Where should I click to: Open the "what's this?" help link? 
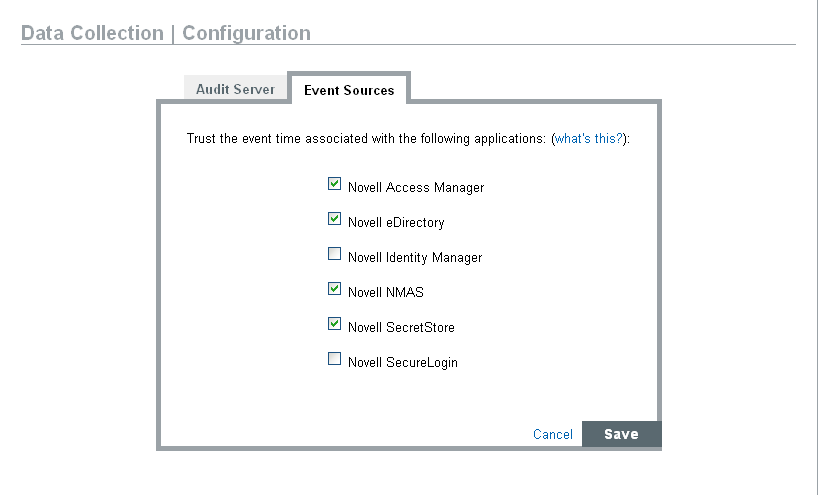(590, 138)
